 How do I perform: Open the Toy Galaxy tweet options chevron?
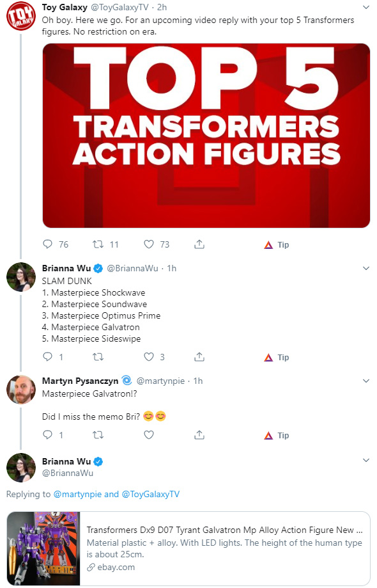click(366, 7)
